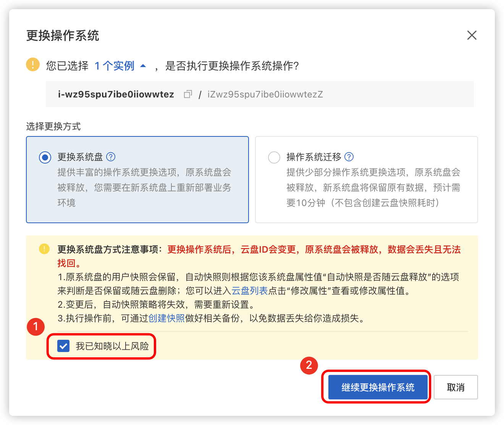Select the 操作系统迁移 radio button
Image resolution: width=504 pixels, height=425 pixels.
click(274, 157)
